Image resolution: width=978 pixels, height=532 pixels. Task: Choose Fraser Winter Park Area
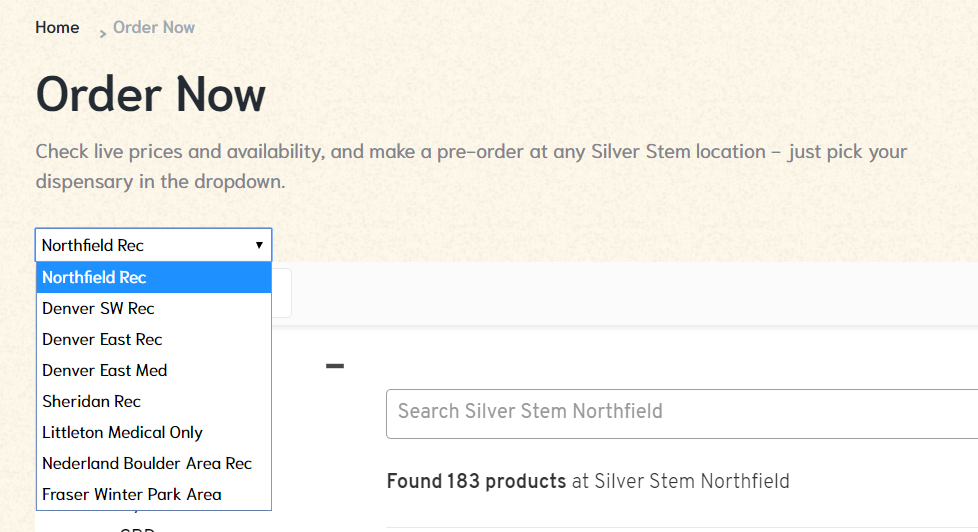click(x=153, y=494)
